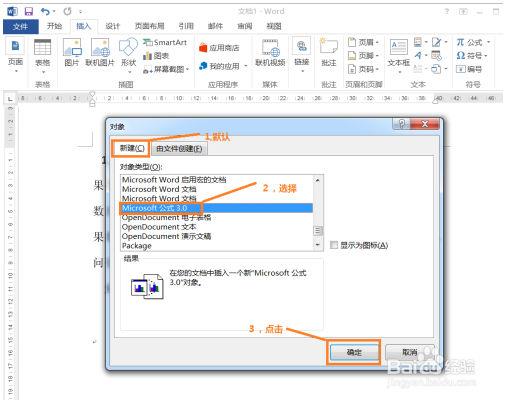The width and height of the screenshot is (506, 403).
Task: Click 取消 to cancel the dialog
Action: click(x=410, y=352)
